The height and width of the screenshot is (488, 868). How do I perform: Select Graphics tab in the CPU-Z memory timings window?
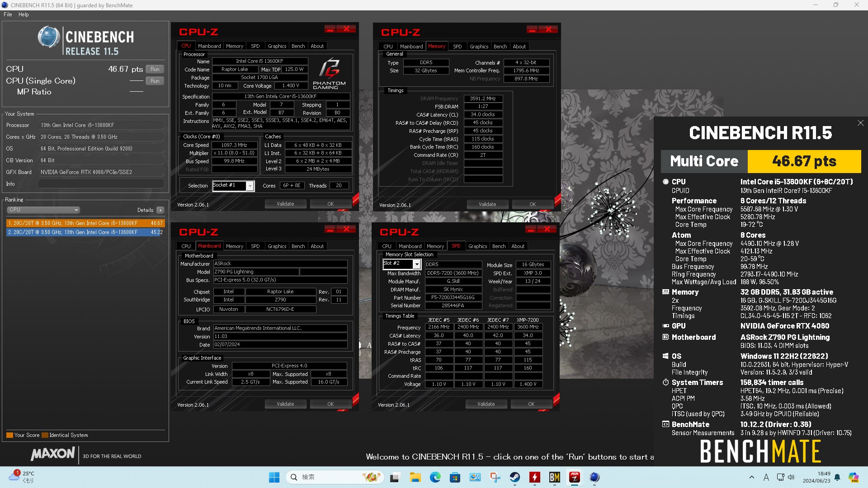pos(479,47)
